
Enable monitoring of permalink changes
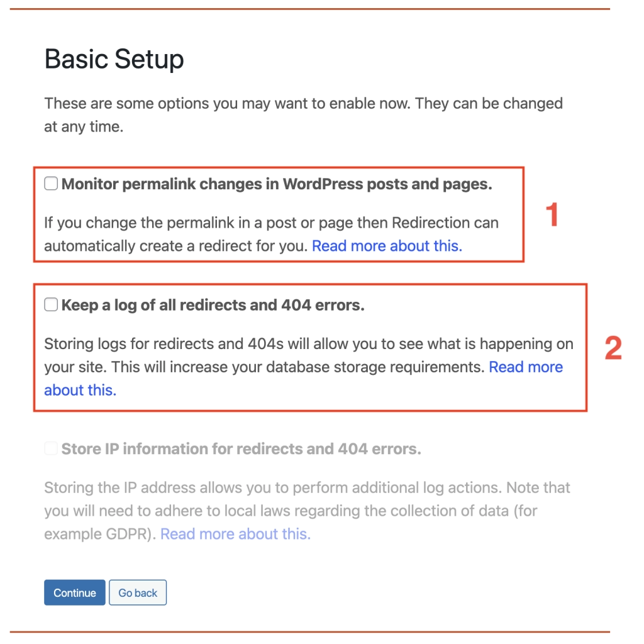50,184
